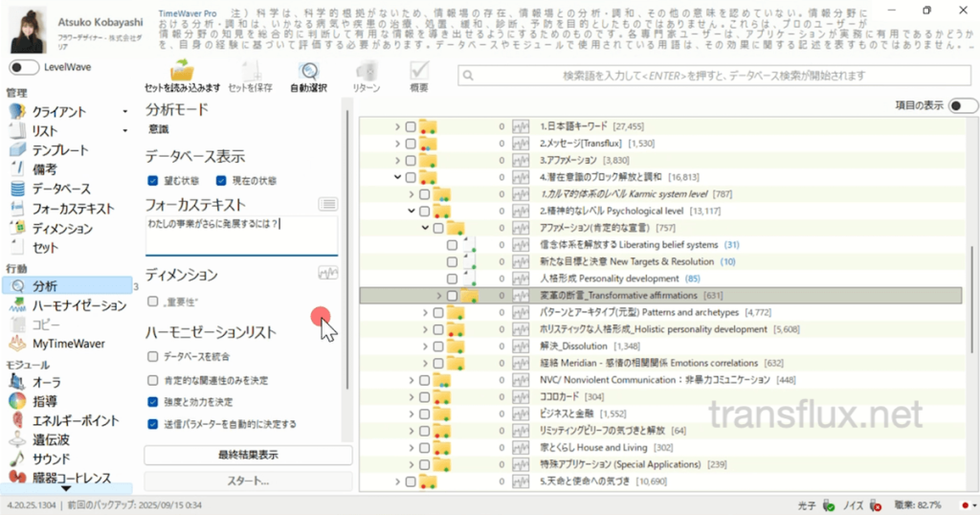Image resolution: width=980 pixels, height=515 pixels.
Task: Open the リスト dropdown arrow
Action: (x=125, y=131)
